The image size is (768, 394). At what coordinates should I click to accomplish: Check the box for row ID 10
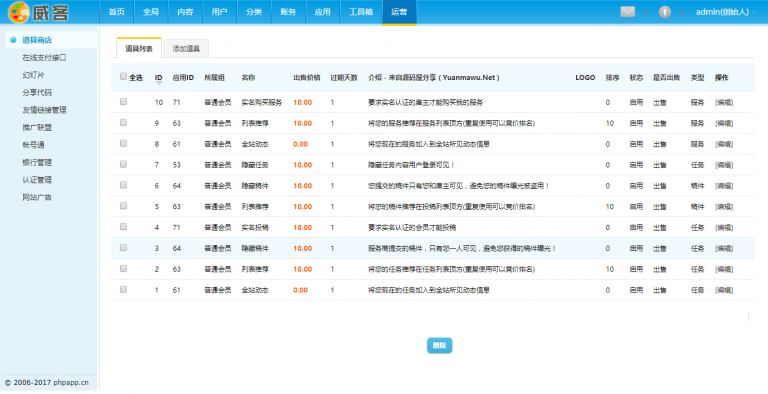pos(123,101)
